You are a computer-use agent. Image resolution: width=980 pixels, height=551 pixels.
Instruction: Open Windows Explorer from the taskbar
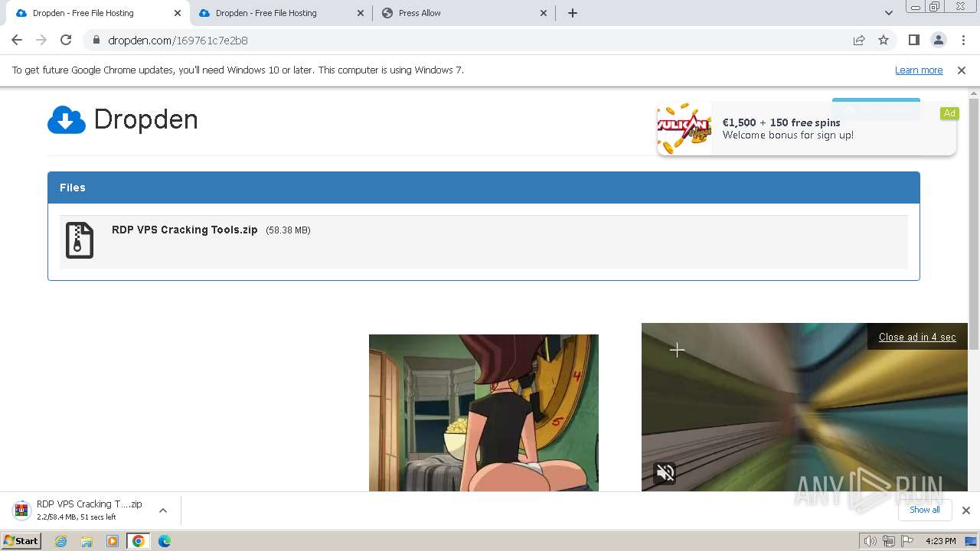[87, 541]
